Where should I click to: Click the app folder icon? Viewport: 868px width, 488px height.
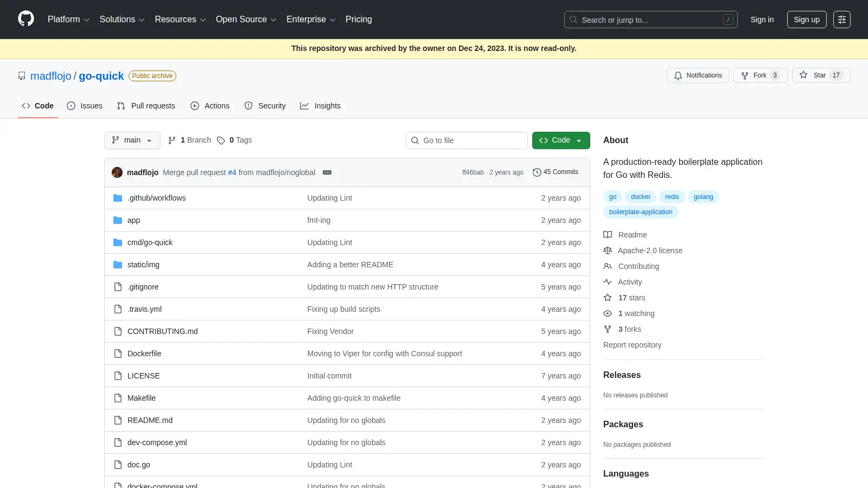coord(118,220)
